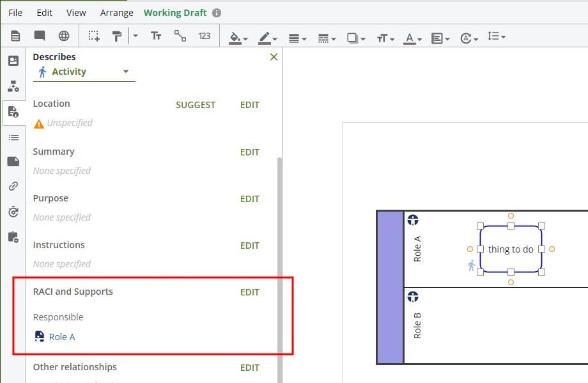This screenshot has height=383, width=588.
Task: Open the line spacing dropdown
Action: pyautogui.click(x=497, y=37)
